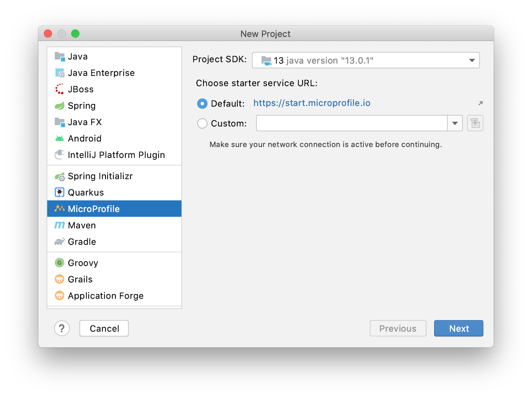Click the external link arrow beside the URL
Screen dimensions: 532x398
tap(480, 103)
